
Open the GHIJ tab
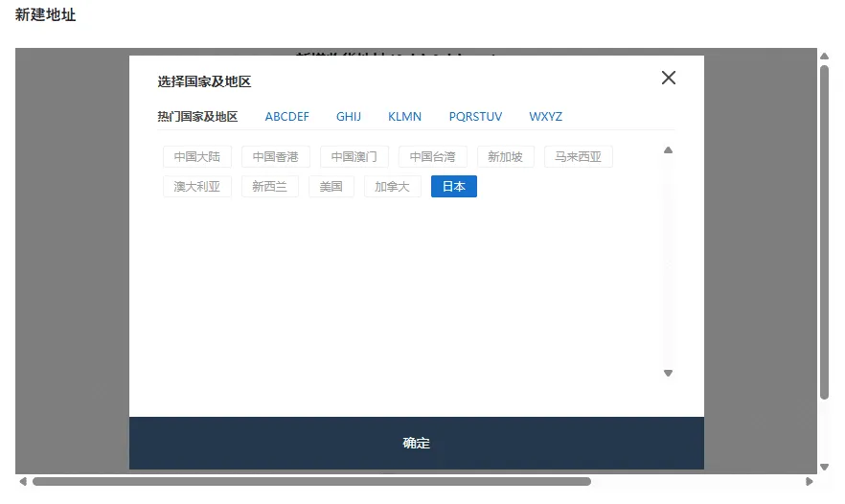[x=349, y=117]
